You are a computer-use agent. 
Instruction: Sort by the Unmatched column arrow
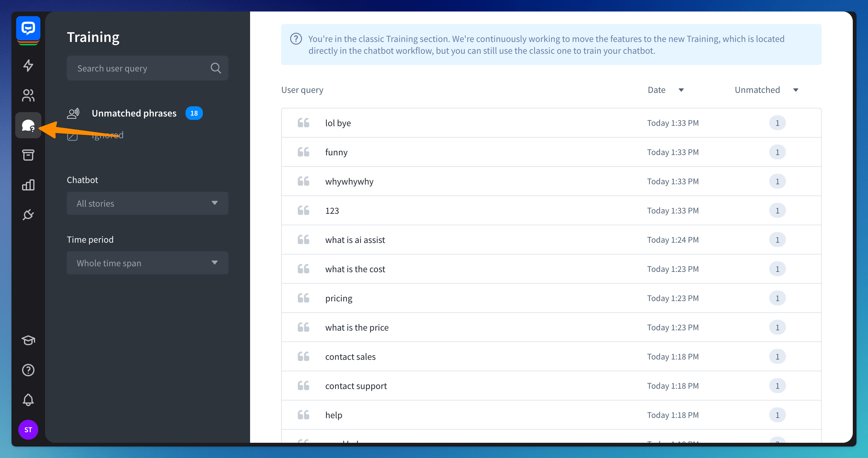(x=796, y=90)
